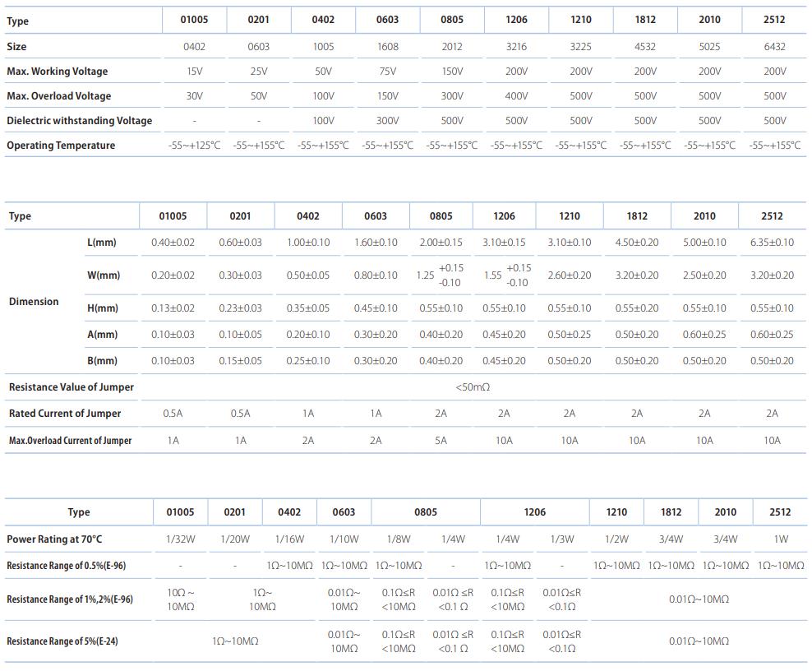Click the 'Dimension' group label
The height and width of the screenshot is (671, 812).
pyautogui.click(x=34, y=302)
